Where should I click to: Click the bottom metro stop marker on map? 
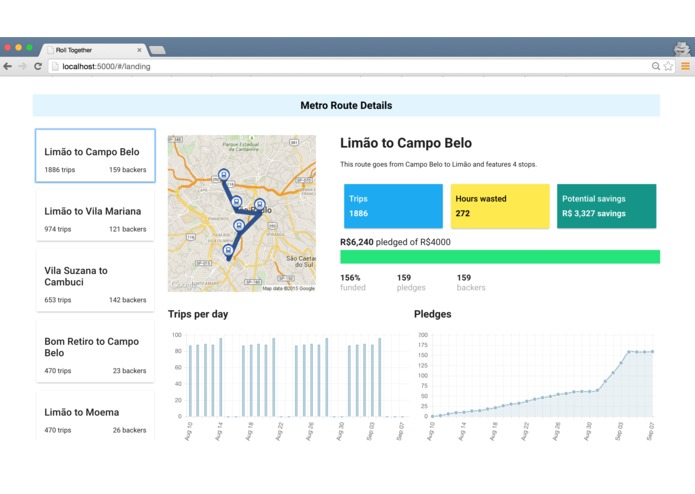pyautogui.click(x=228, y=250)
